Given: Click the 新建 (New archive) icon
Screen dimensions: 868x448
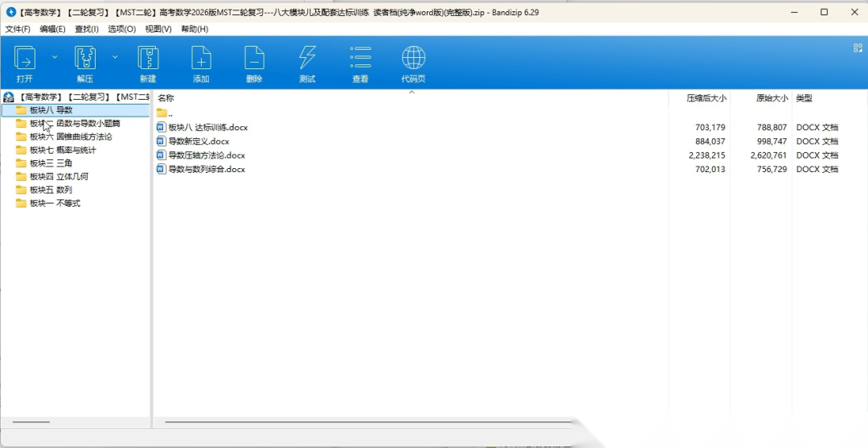Looking at the screenshot, I should tap(148, 59).
